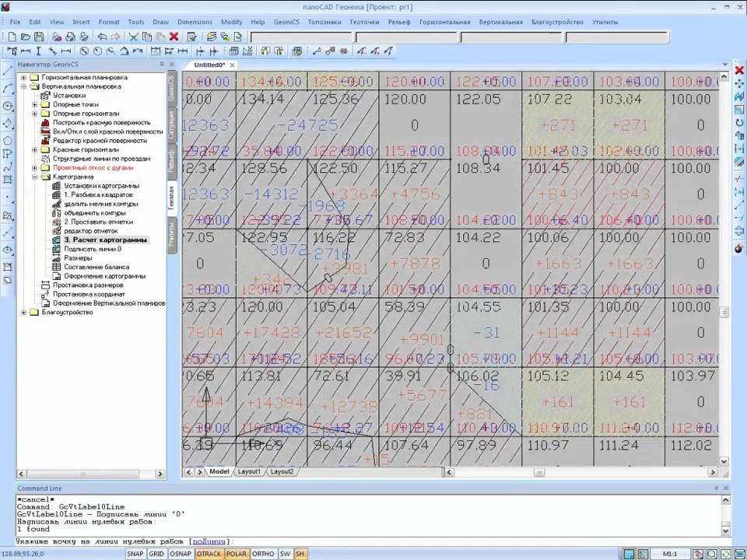
Task: Open the 'Рельеф' menu
Action: [399, 22]
